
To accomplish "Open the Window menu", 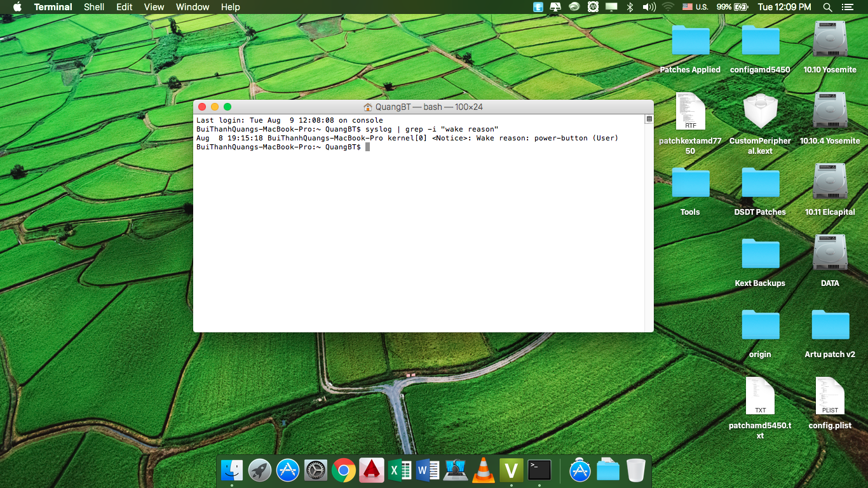I will (193, 7).
